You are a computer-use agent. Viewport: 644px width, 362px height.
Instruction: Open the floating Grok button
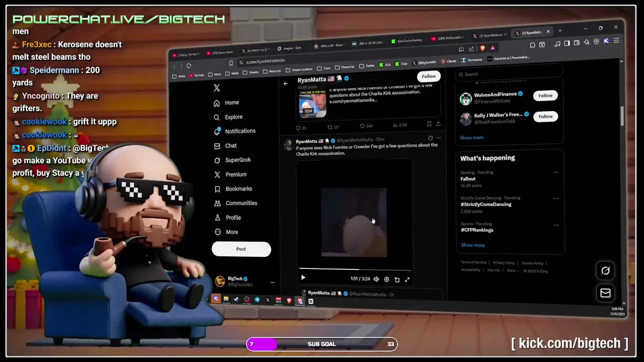pyautogui.click(x=605, y=270)
